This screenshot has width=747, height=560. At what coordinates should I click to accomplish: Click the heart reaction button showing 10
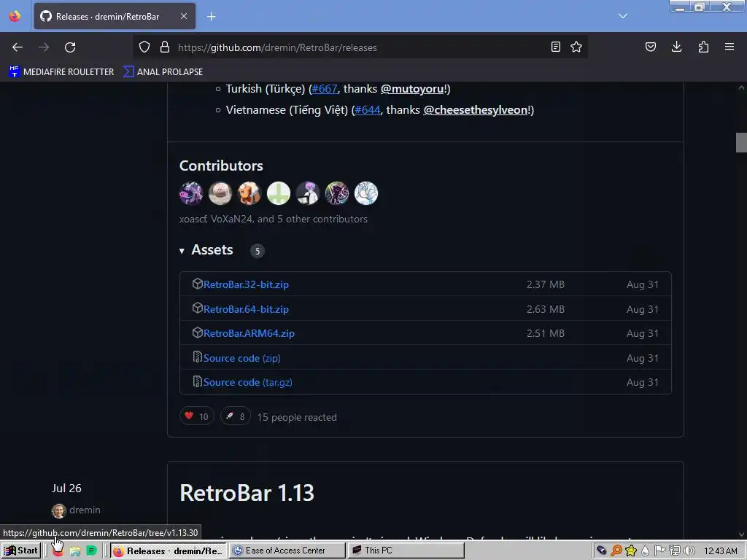pyautogui.click(x=197, y=416)
